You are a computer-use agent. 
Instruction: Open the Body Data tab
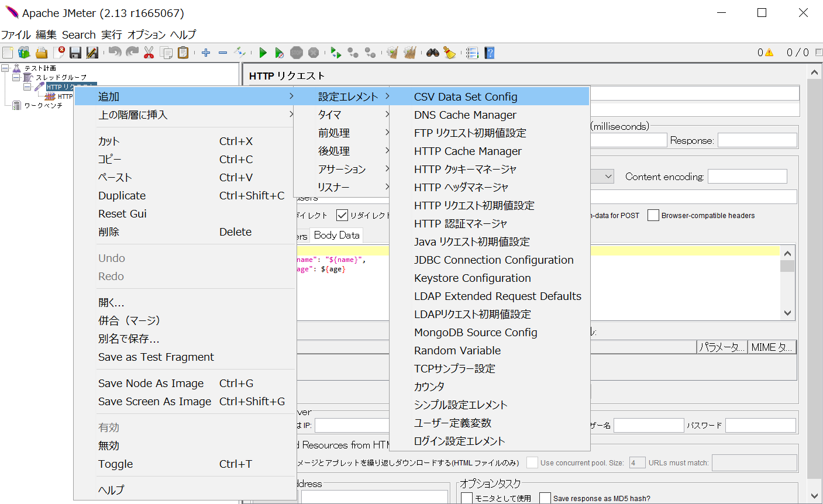pyautogui.click(x=336, y=235)
